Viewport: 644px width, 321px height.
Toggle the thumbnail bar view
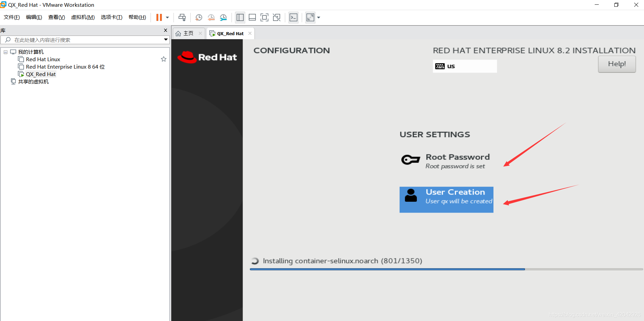tap(252, 17)
